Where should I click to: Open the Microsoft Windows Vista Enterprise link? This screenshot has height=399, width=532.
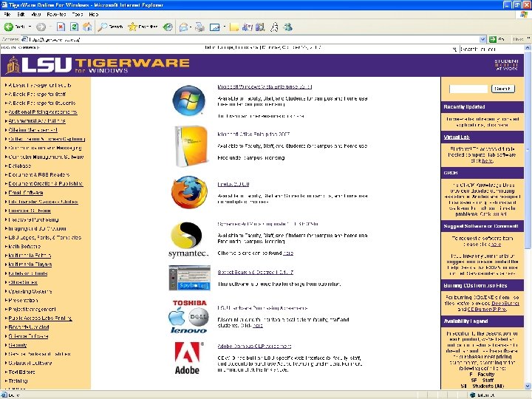pyautogui.click(x=265, y=87)
